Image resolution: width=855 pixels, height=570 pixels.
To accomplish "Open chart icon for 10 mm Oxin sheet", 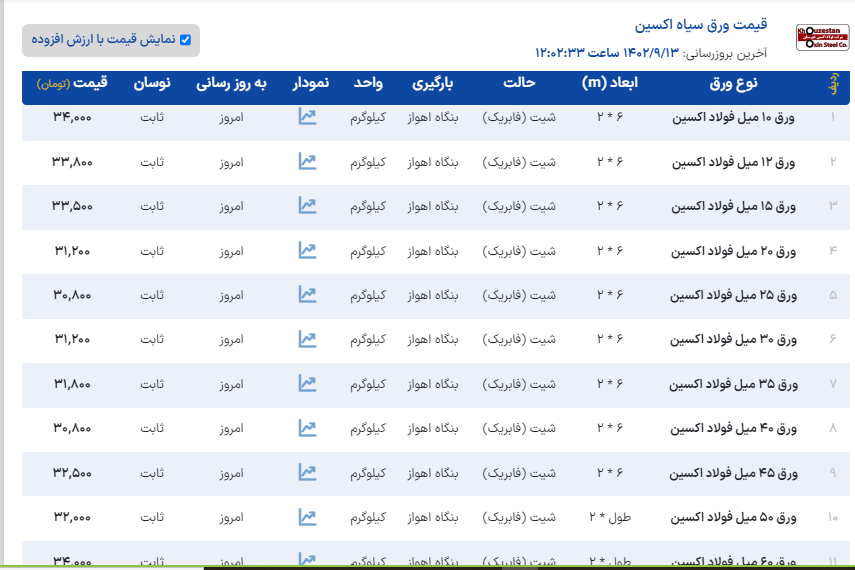I will 307,117.
